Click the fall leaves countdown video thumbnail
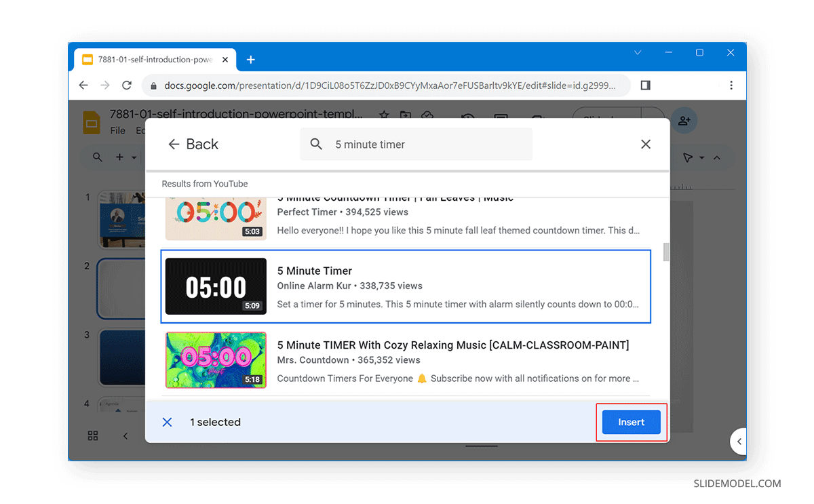814x504 pixels. pos(216,218)
